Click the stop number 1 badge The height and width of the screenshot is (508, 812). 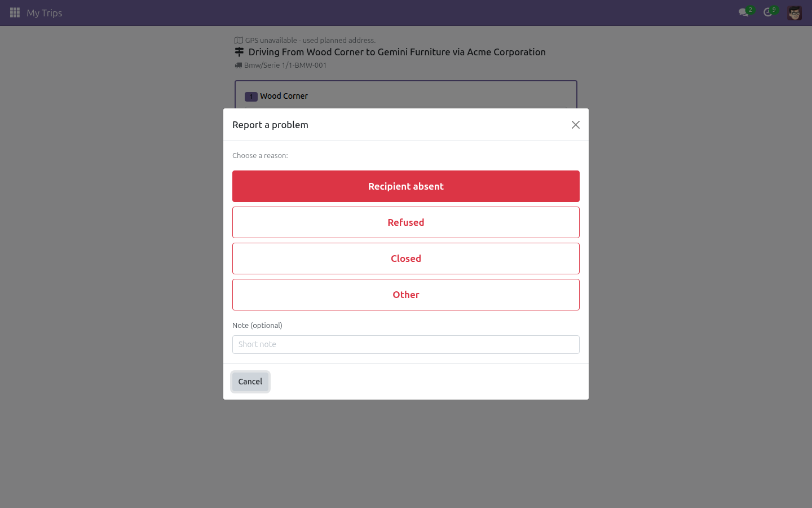[251, 97]
